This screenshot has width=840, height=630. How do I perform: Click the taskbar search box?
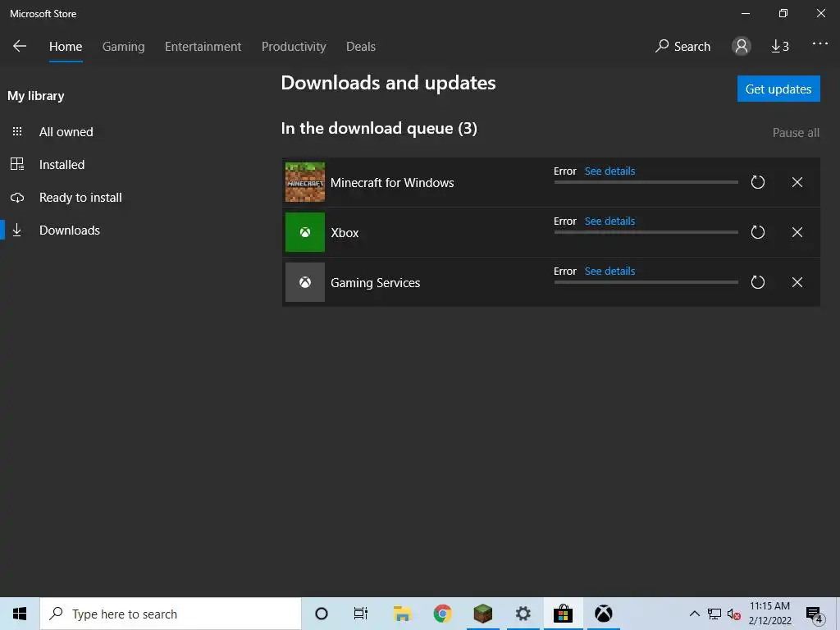tap(171, 614)
